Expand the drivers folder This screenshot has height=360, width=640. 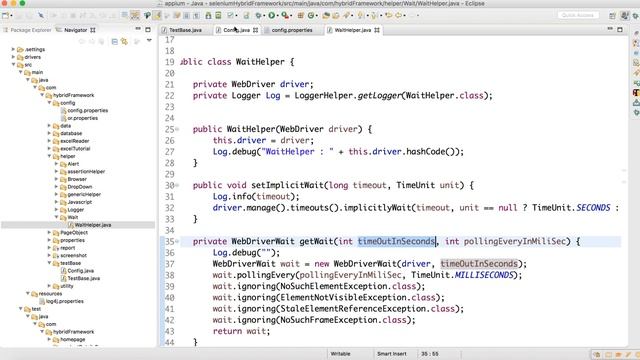tap(13, 57)
